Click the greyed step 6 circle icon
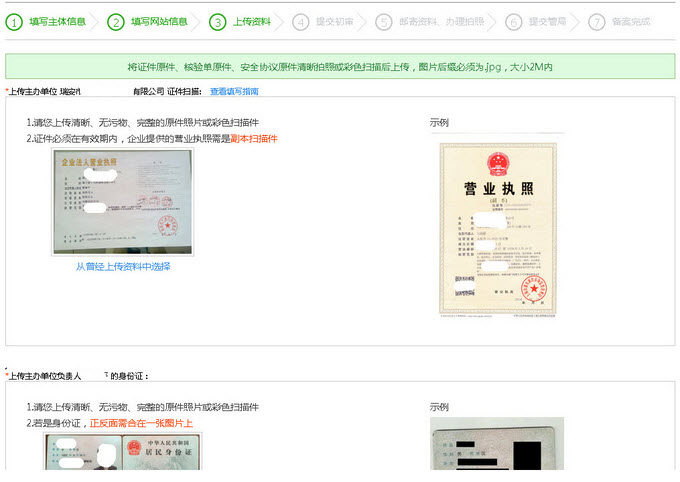The height and width of the screenshot is (482, 680). (514, 21)
